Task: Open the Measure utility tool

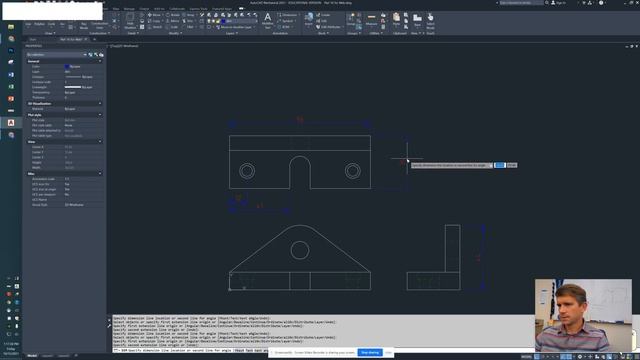Action: (371, 19)
